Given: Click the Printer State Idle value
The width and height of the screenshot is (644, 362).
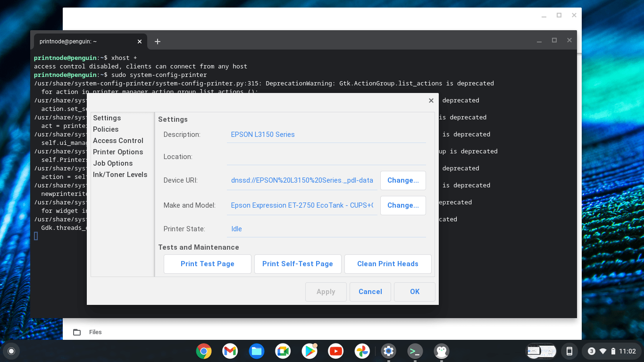Looking at the screenshot, I should tap(326, 229).
